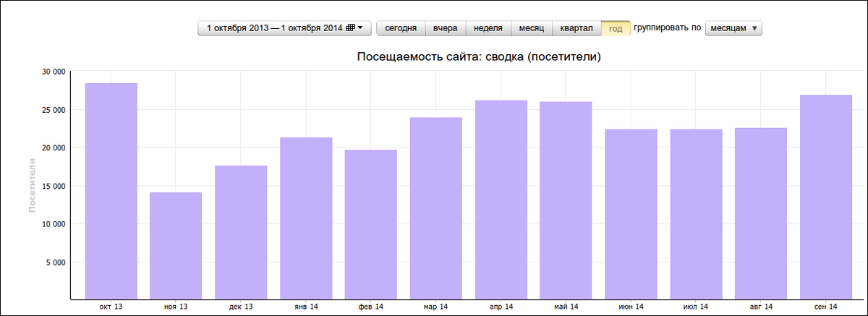Click the июн 14 bar
Viewport: 868px width, 316px height.
click(x=631, y=214)
